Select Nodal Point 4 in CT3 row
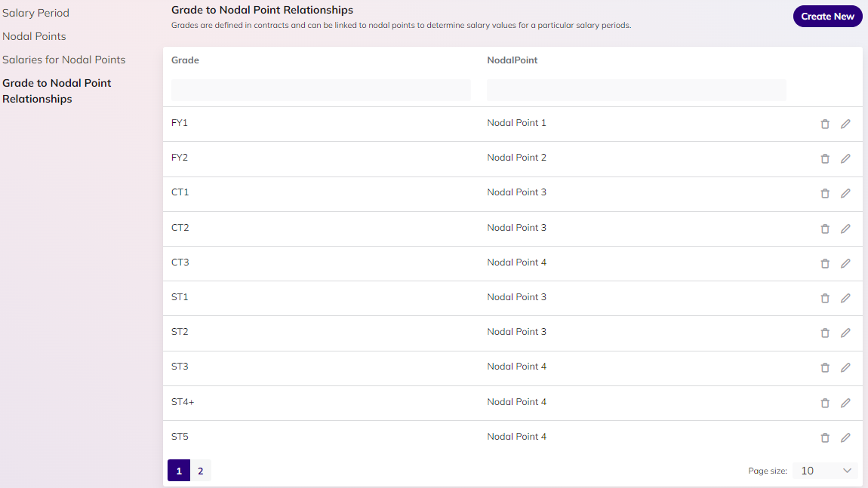This screenshot has height=488, width=868. pyautogui.click(x=516, y=262)
